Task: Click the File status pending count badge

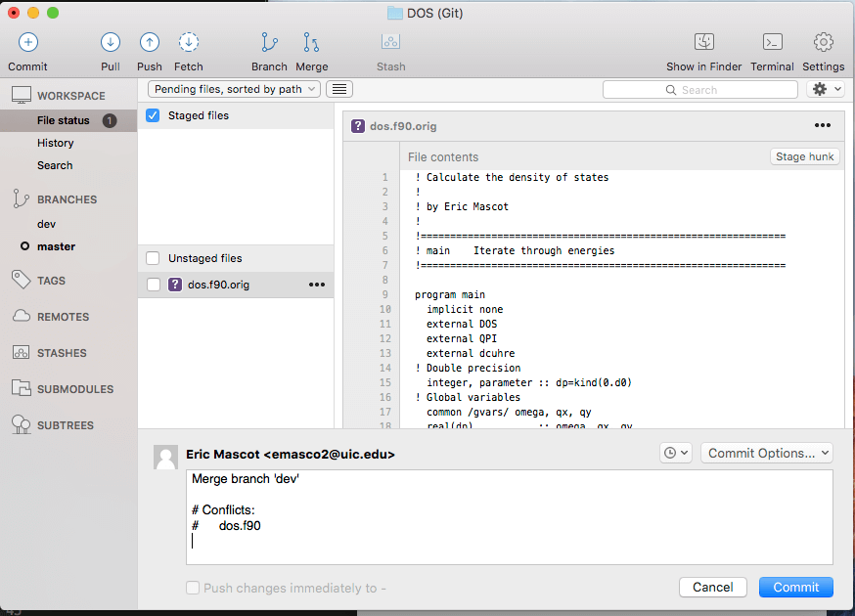Action: click(110, 120)
